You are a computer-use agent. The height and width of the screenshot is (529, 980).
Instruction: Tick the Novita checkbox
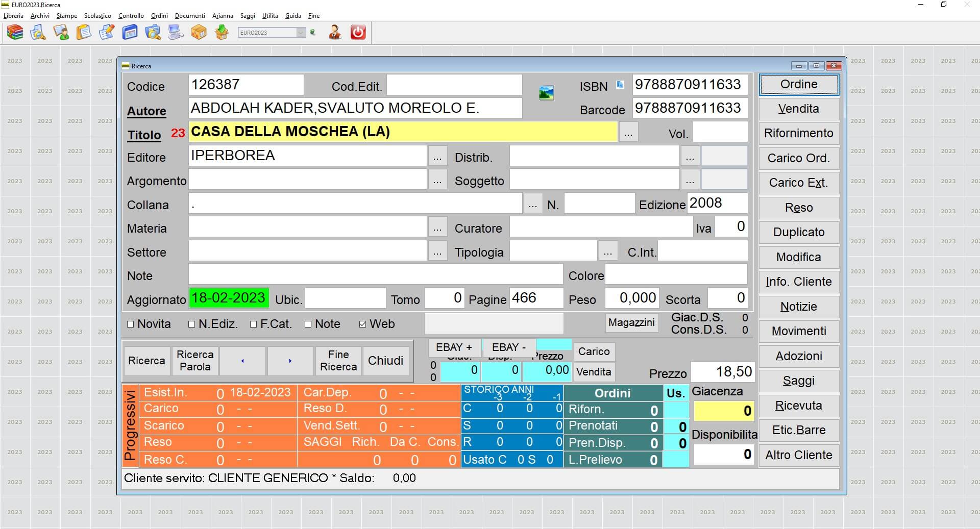[x=131, y=324]
